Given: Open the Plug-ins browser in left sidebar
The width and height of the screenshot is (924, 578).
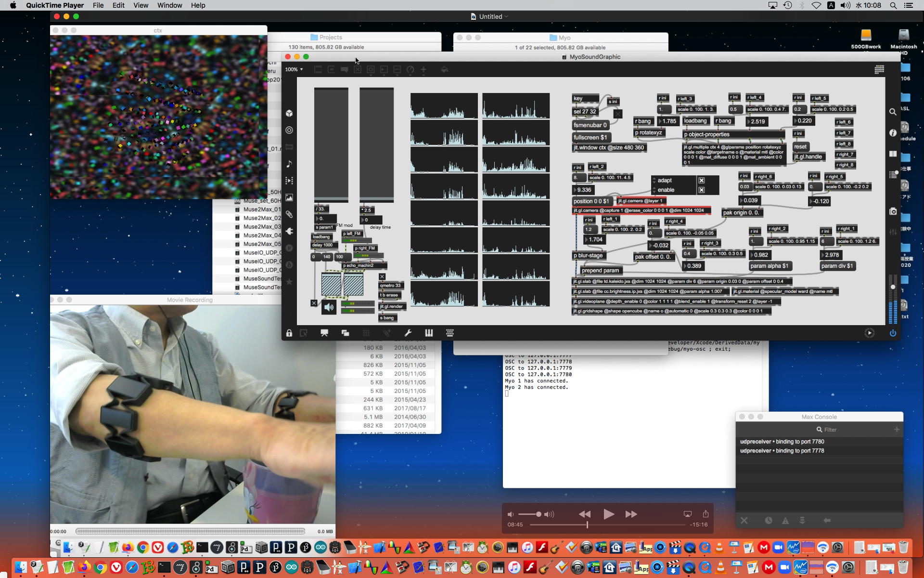Looking at the screenshot, I should coord(289,231).
